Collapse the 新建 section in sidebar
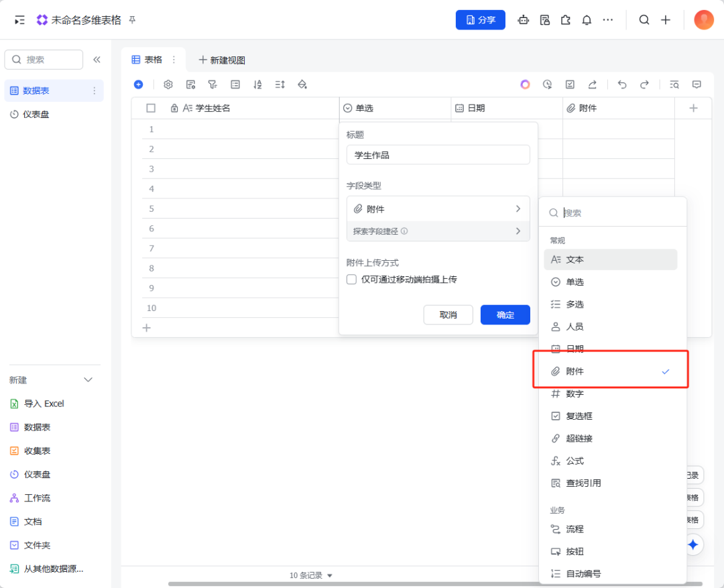Viewport: 724px width, 588px height. (x=88, y=380)
